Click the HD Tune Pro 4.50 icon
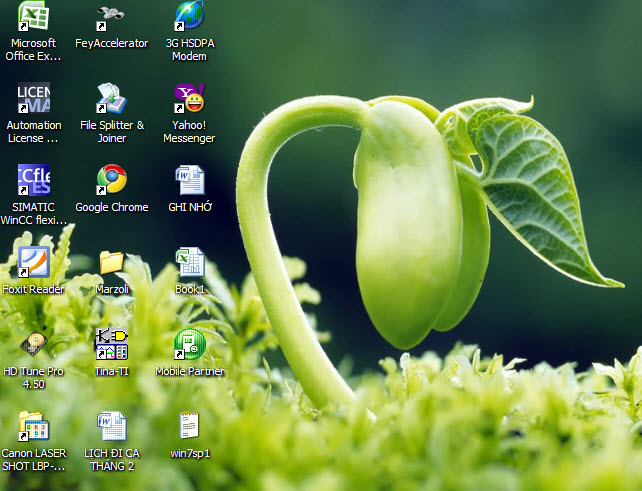642x491 pixels. click(x=33, y=344)
